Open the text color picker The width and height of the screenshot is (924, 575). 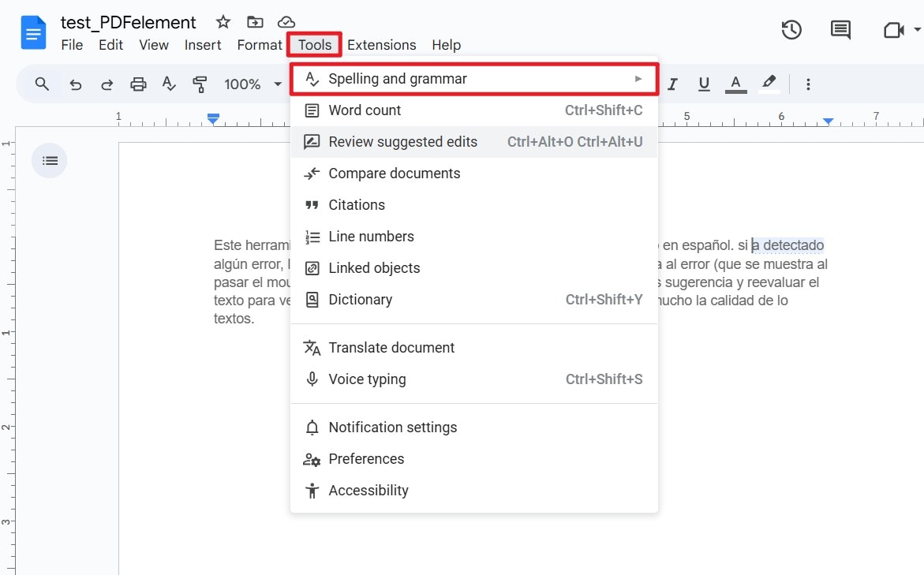click(x=735, y=84)
